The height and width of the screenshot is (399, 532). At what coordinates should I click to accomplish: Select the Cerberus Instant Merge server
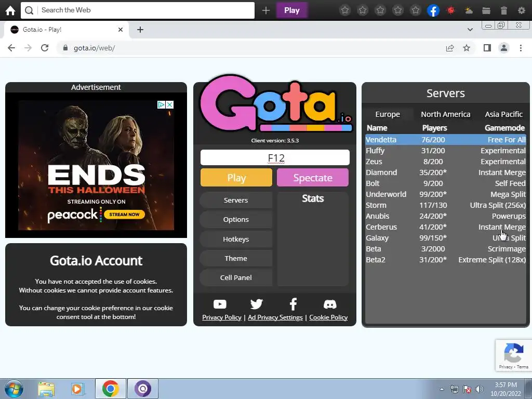pyautogui.click(x=445, y=227)
